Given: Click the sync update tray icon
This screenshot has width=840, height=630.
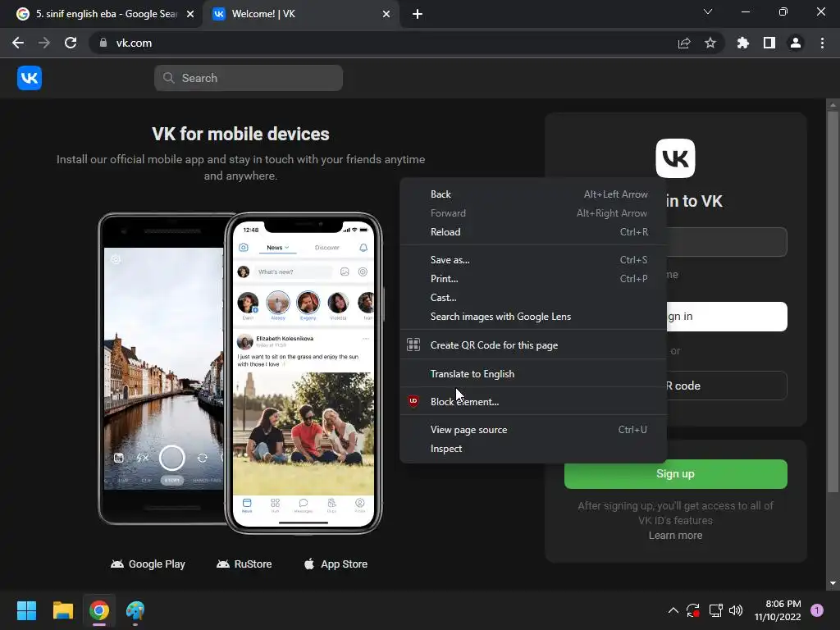Looking at the screenshot, I should click(x=693, y=610).
